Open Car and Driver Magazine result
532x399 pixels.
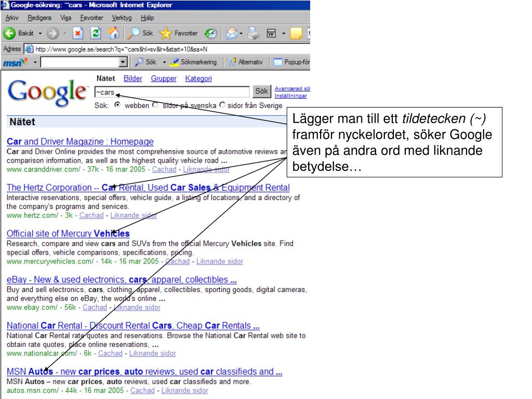[x=80, y=141]
